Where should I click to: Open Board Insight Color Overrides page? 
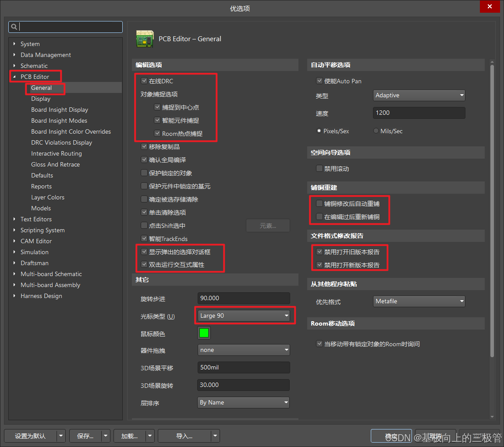pyautogui.click(x=71, y=131)
